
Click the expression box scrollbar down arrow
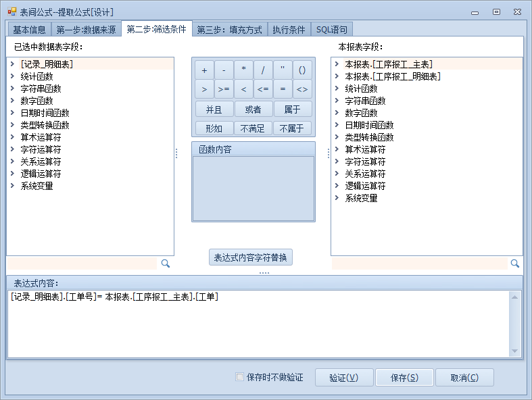point(515,351)
